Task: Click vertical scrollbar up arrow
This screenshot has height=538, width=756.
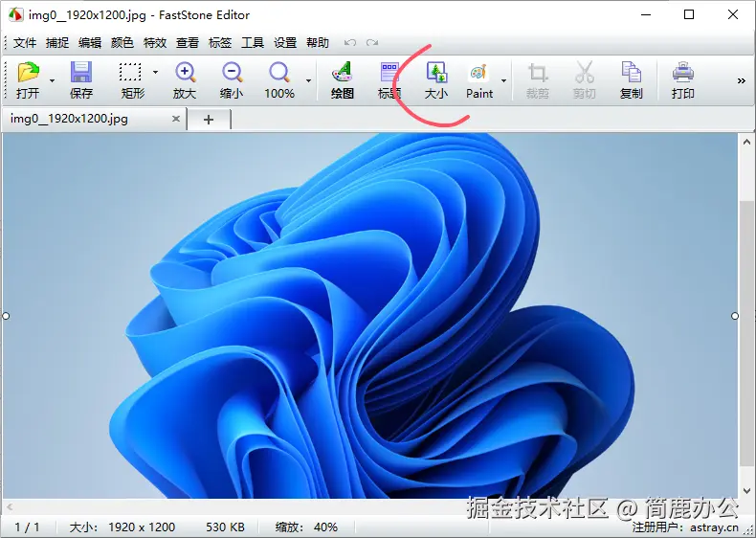Action: [x=746, y=142]
